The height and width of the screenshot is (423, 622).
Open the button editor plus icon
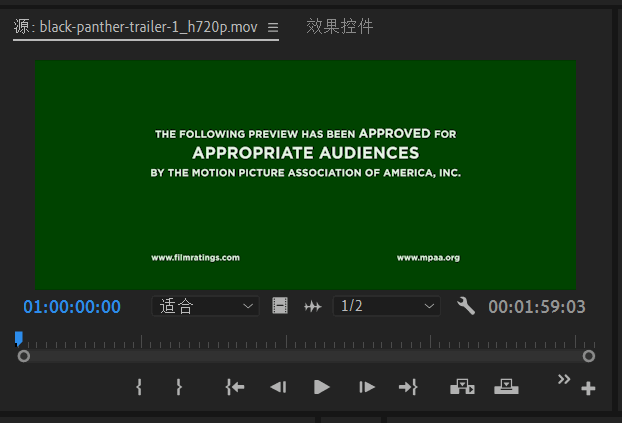click(x=588, y=389)
